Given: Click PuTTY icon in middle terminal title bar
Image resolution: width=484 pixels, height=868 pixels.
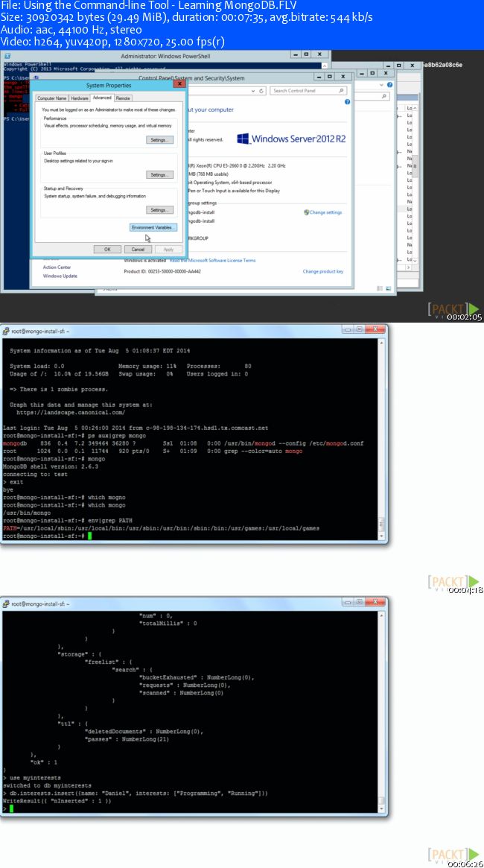Looking at the screenshot, I should [x=5, y=331].
